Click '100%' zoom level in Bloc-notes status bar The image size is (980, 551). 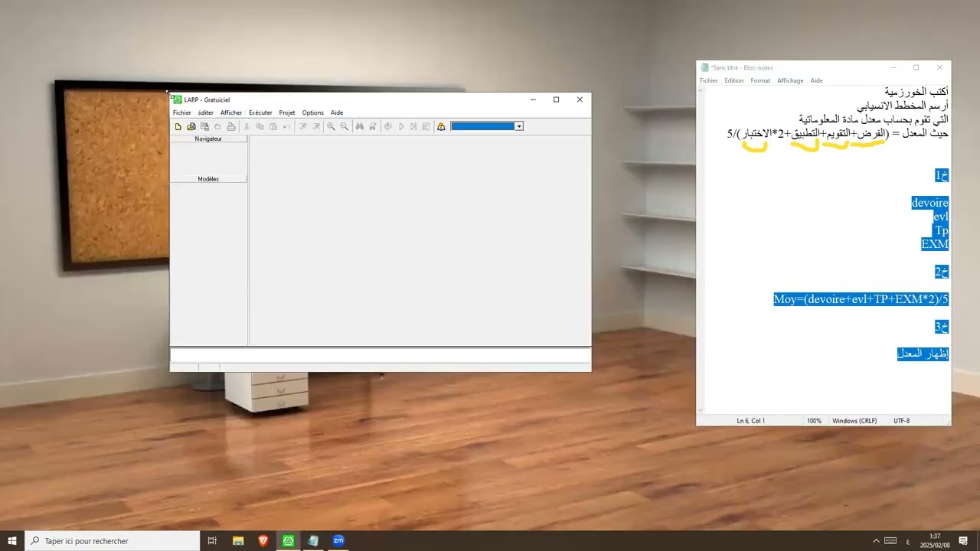coord(814,421)
